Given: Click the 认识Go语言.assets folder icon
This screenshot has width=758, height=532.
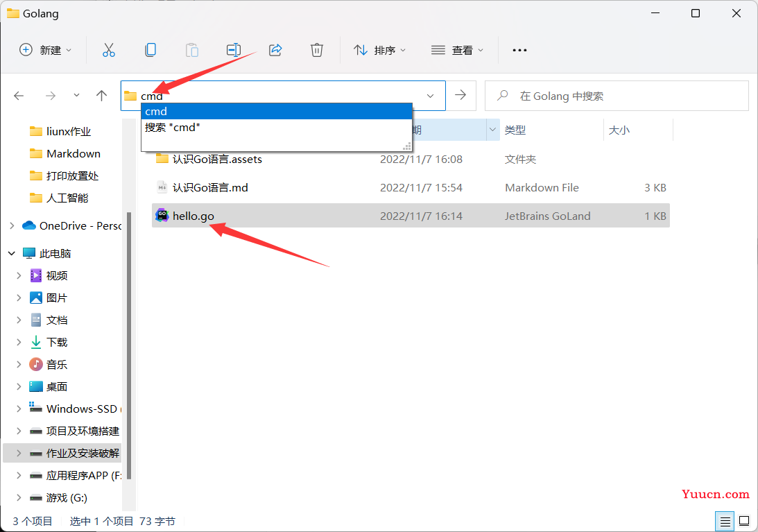Looking at the screenshot, I should pos(162,159).
